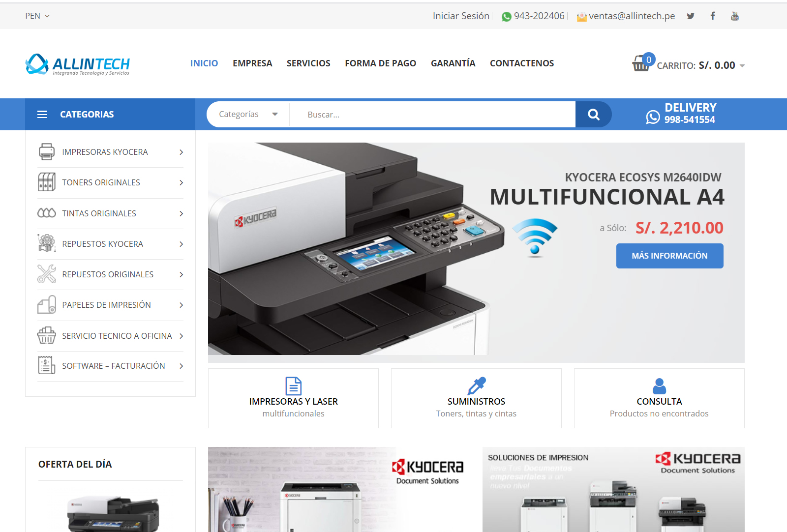Open the TONERS ORIGINALES category link
The image size is (787, 532).
(x=101, y=183)
